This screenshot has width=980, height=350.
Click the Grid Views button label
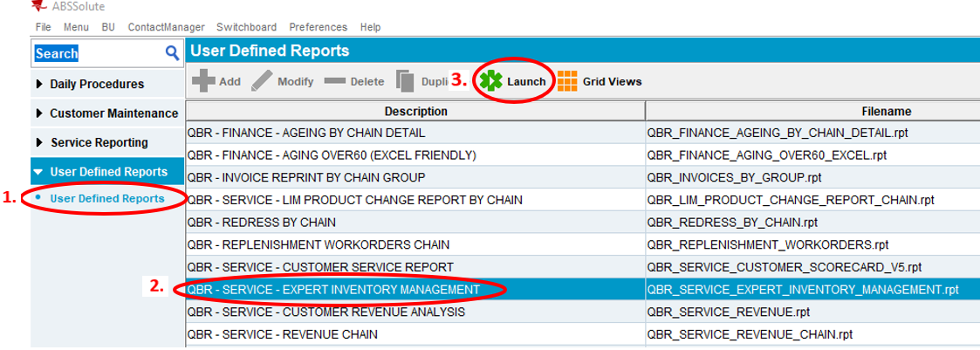613,82
